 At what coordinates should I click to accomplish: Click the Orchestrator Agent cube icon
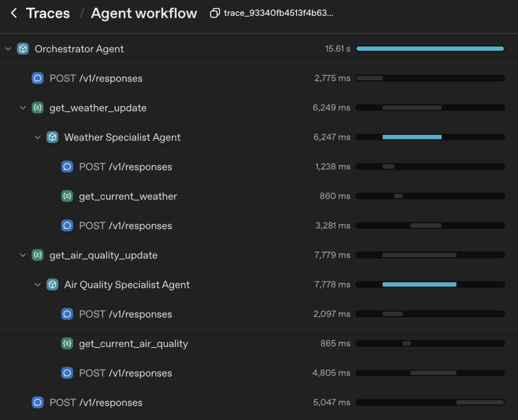(x=23, y=49)
